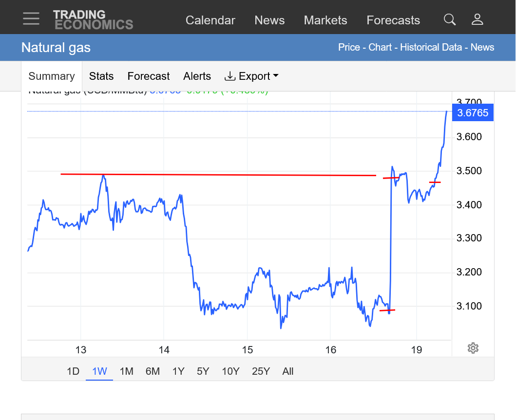Open the Forecast tab
Image resolution: width=516 pixels, height=420 pixels.
(149, 76)
